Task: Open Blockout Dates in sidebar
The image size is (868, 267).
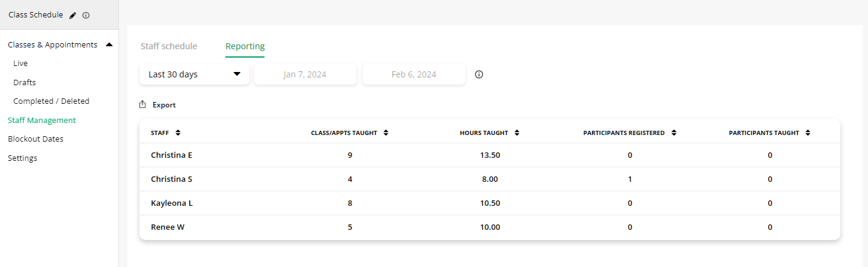Action: [35, 139]
